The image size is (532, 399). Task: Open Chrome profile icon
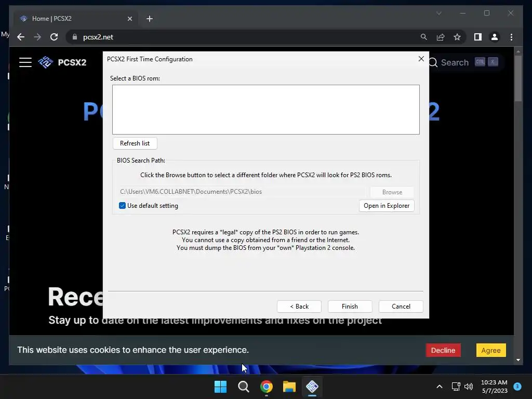[x=495, y=37]
